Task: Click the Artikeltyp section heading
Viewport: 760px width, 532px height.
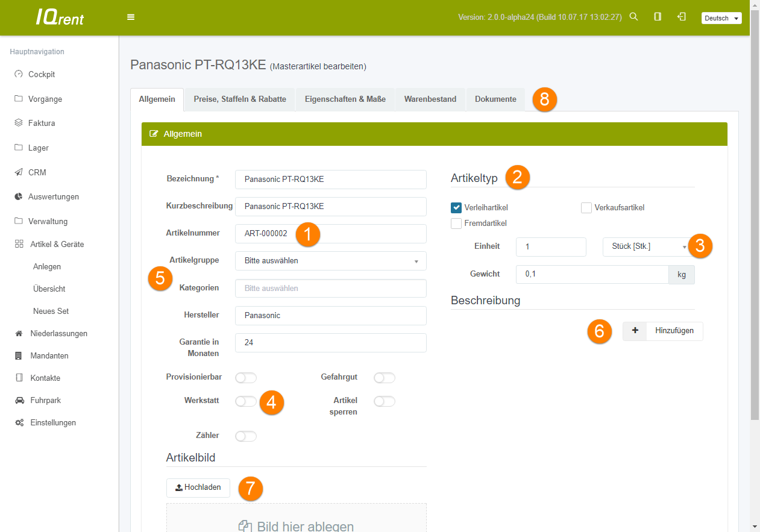Action: [x=475, y=178]
